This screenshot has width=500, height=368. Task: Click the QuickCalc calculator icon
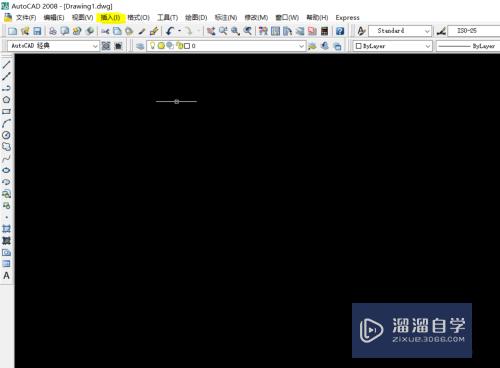pyautogui.click(x=324, y=31)
